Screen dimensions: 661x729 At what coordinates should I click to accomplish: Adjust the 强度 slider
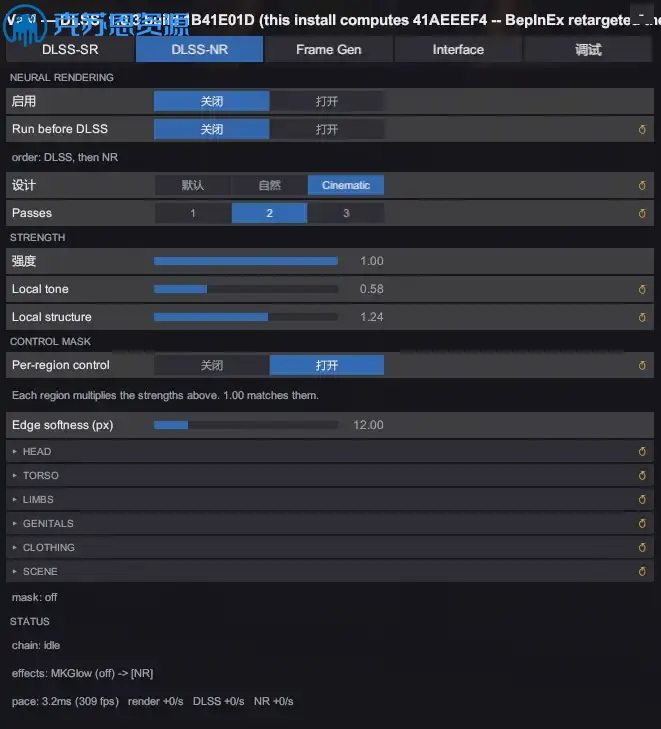tap(246, 261)
